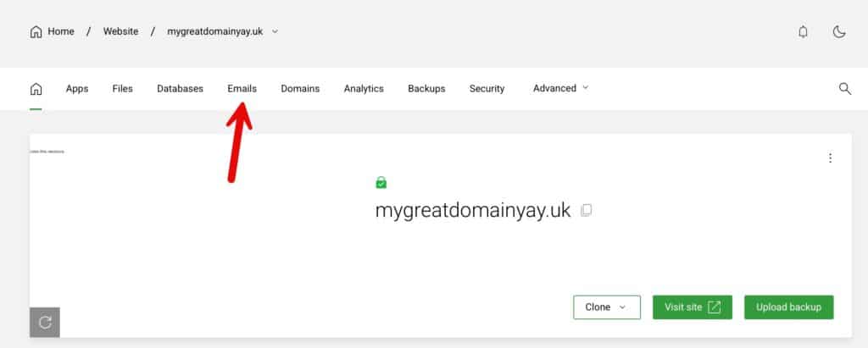Open the Clone dropdown button
Screen dimensions: 868x348
pyautogui.click(x=607, y=307)
